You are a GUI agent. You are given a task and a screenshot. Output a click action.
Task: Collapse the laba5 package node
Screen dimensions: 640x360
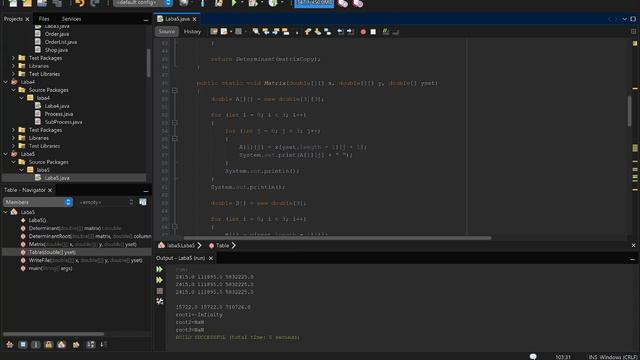click(22, 170)
